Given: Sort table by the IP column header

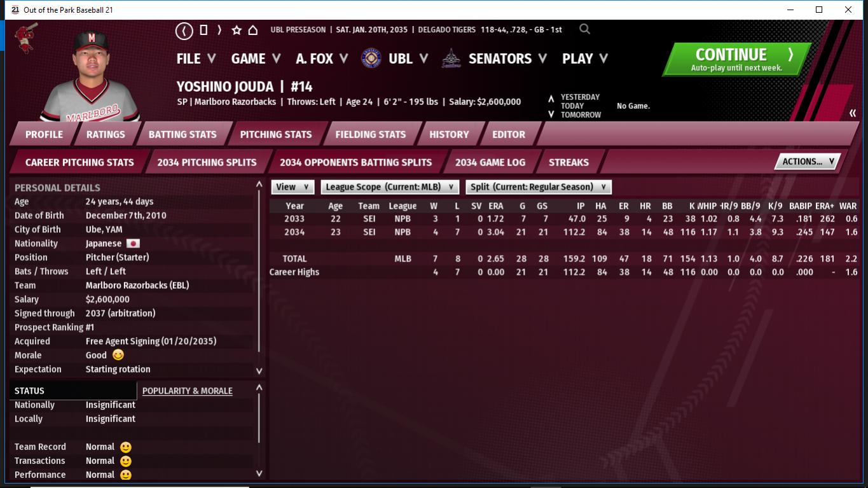Looking at the screenshot, I should (581, 206).
